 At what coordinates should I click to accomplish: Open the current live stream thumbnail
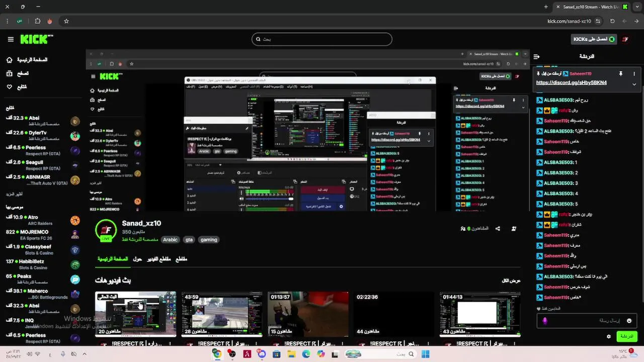136,314
